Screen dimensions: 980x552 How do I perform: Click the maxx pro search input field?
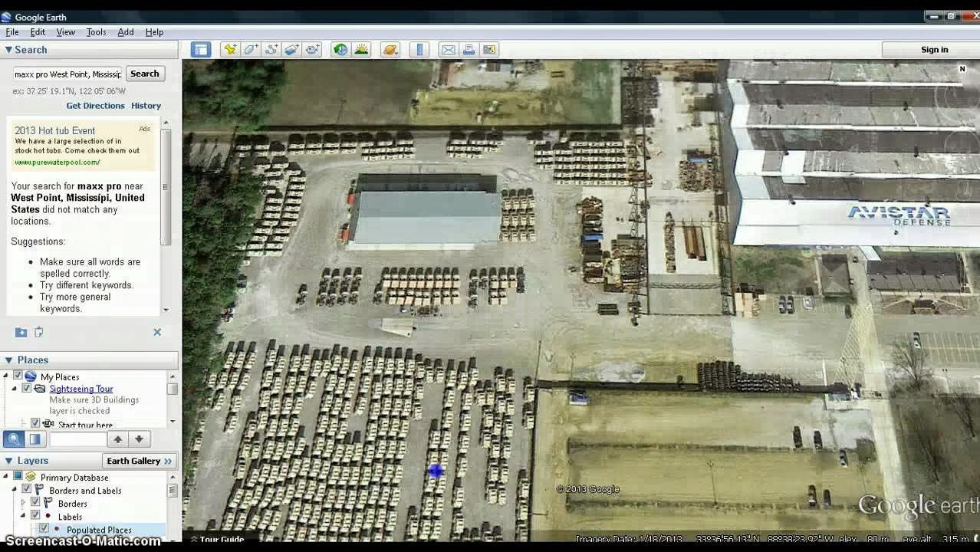[x=67, y=74]
